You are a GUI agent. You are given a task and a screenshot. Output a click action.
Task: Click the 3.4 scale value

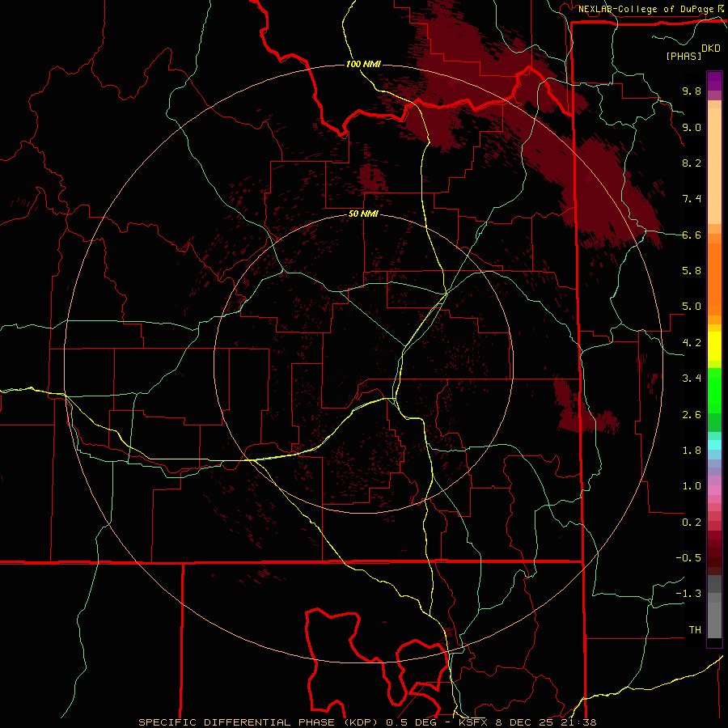point(692,379)
